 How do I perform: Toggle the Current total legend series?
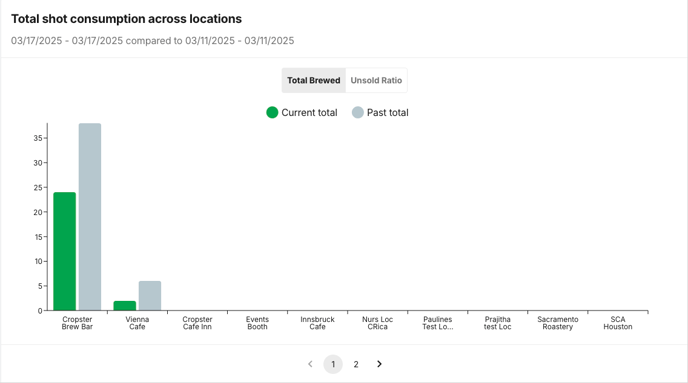[302, 113]
